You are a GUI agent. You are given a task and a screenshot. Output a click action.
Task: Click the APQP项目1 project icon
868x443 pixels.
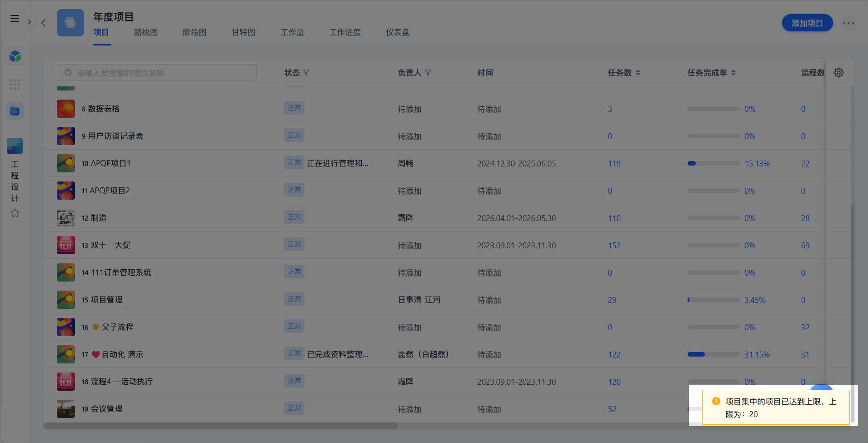click(66, 163)
